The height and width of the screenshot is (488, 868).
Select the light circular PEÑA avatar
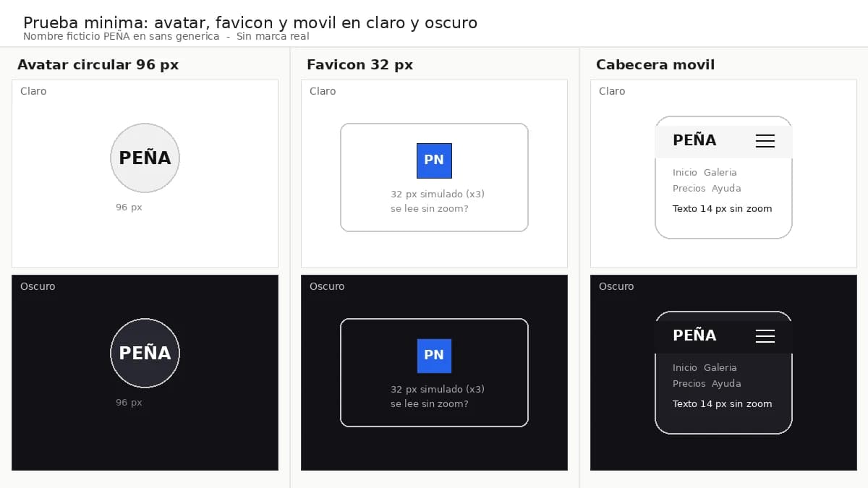[145, 158]
